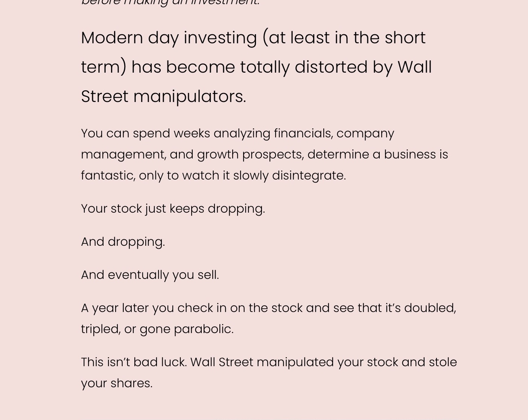Click the line 'management, and growth prospects'
This screenshot has width=528, height=420.
coord(265,154)
